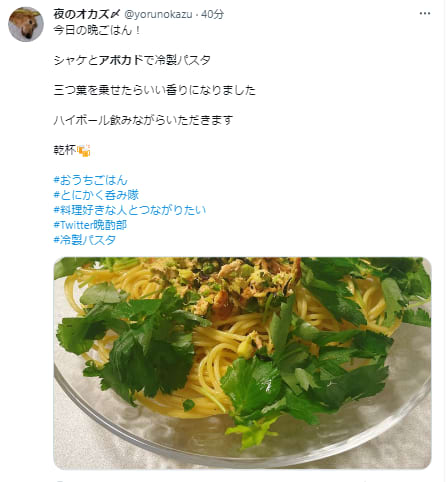
Task: Follow the #料理好きな人とつながりたい hashtag
Action: [x=130, y=210]
